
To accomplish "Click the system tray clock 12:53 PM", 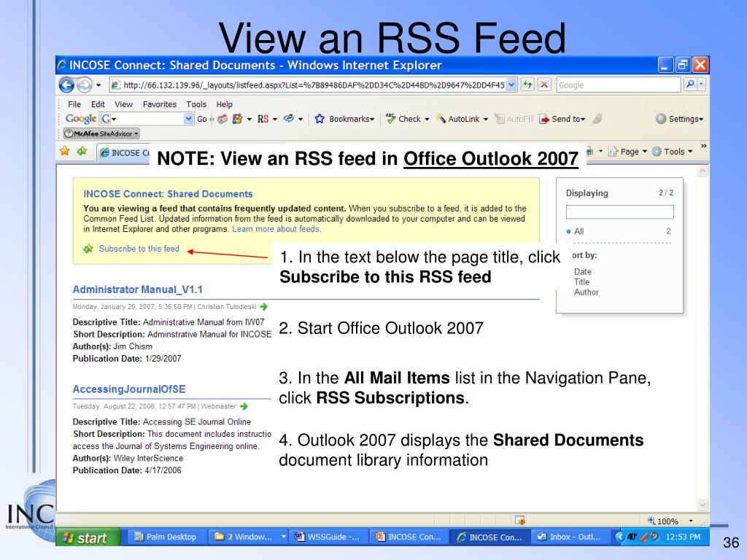I will click(683, 537).
